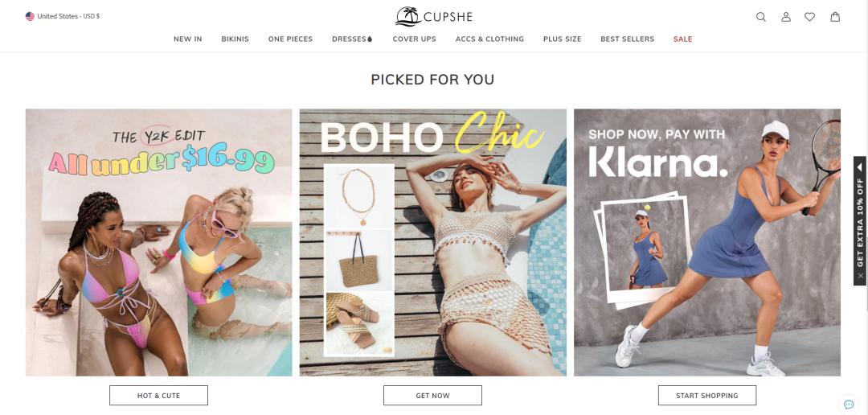Image resolution: width=868 pixels, height=415 pixels.
Task: Open the Boho Chic banner image
Action: (x=433, y=242)
